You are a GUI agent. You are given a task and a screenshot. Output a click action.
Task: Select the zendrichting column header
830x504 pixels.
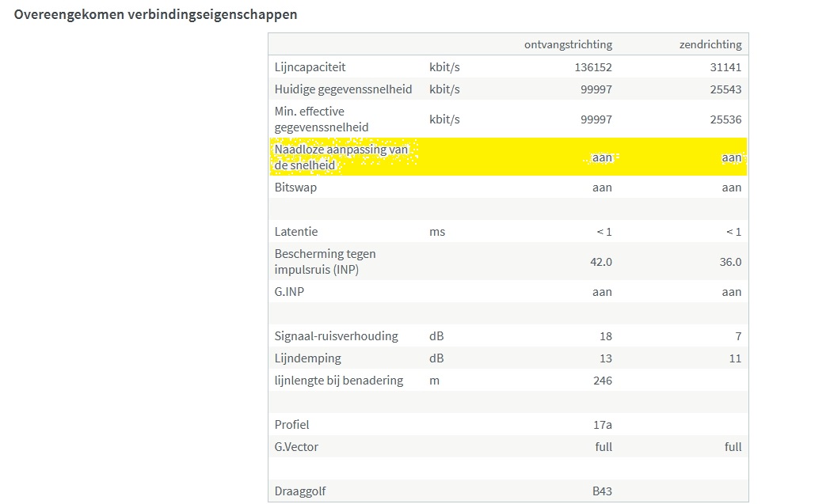coord(710,44)
